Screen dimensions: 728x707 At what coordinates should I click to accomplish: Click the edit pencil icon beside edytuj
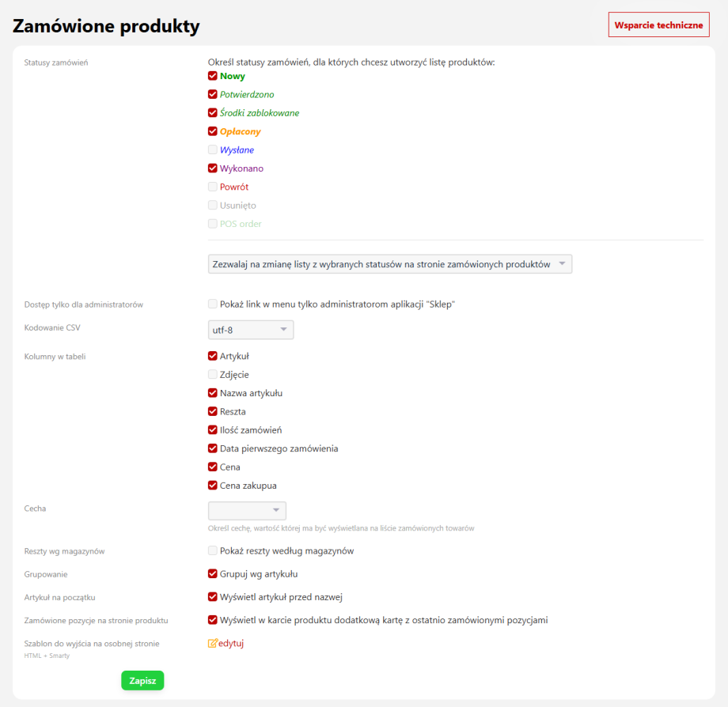pos(212,644)
